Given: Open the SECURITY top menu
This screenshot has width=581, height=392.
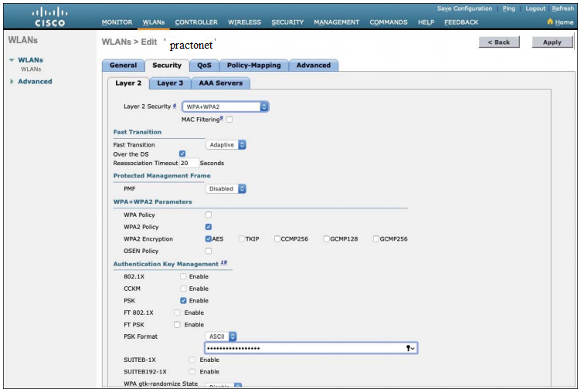Looking at the screenshot, I should pyautogui.click(x=287, y=22).
